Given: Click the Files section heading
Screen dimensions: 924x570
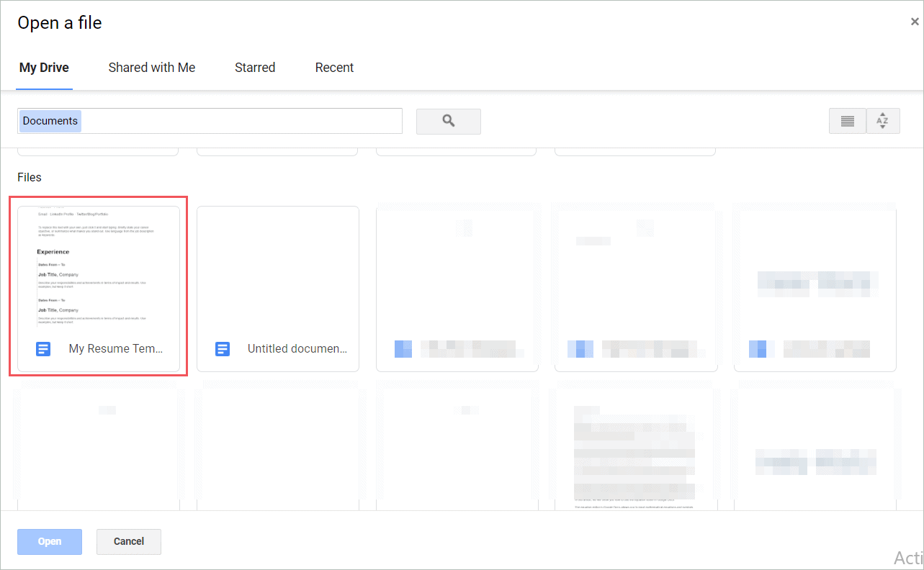Looking at the screenshot, I should (30, 177).
